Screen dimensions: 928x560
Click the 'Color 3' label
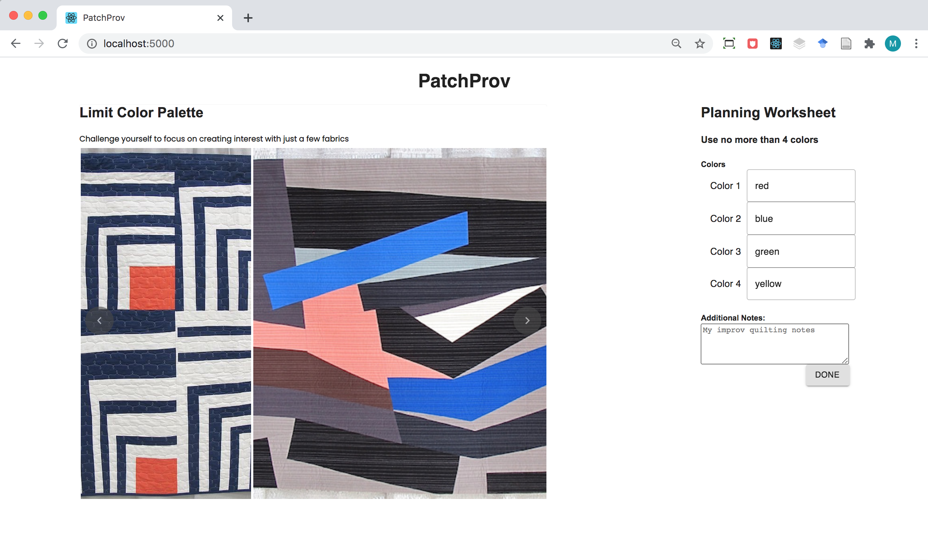point(725,251)
